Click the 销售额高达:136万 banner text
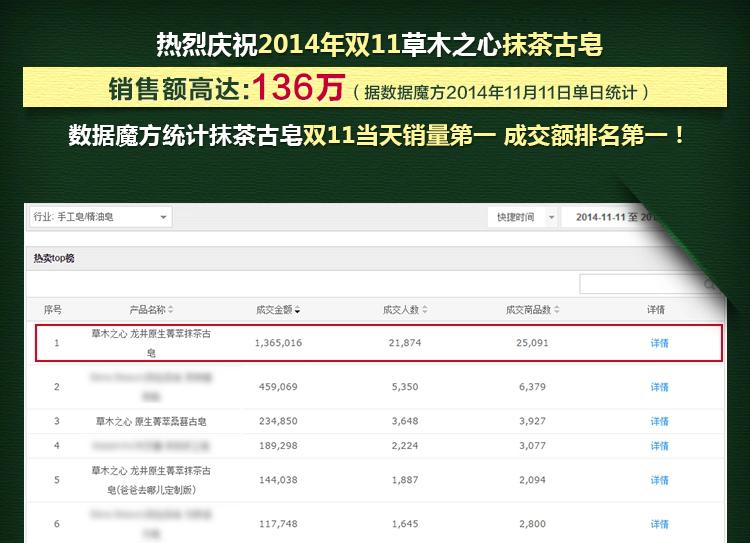This screenshot has height=543, width=750. [x=227, y=88]
